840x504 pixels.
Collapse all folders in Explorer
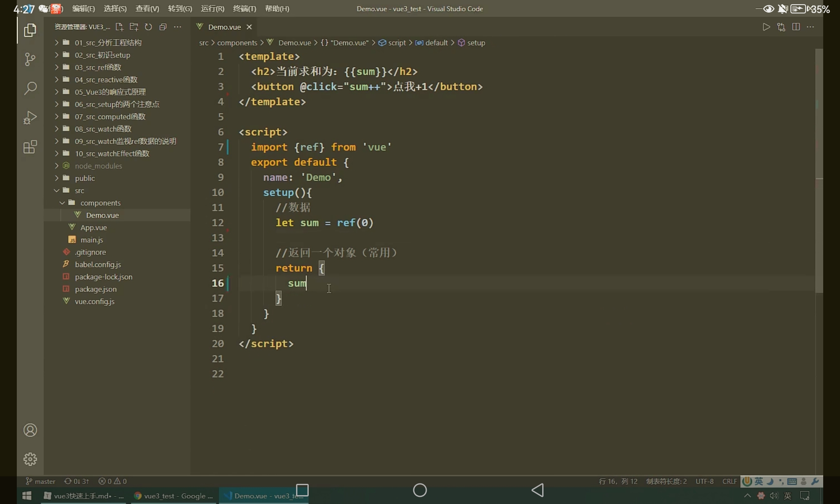pyautogui.click(x=163, y=27)
